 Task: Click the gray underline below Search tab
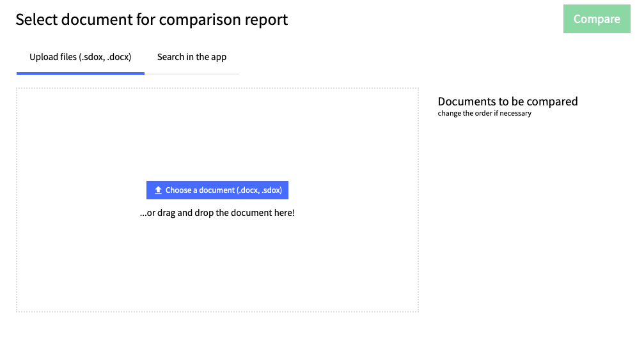(192, 74)
